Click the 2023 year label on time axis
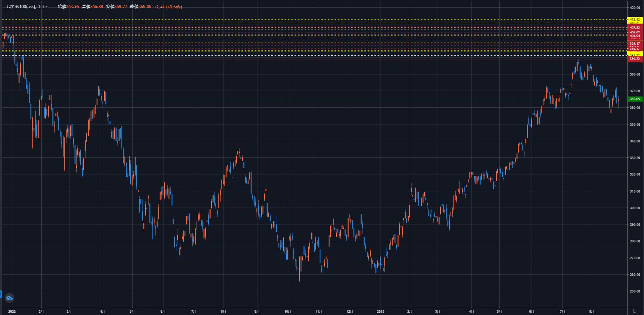Screen dimensions: 644x315 tap(380, 312)
